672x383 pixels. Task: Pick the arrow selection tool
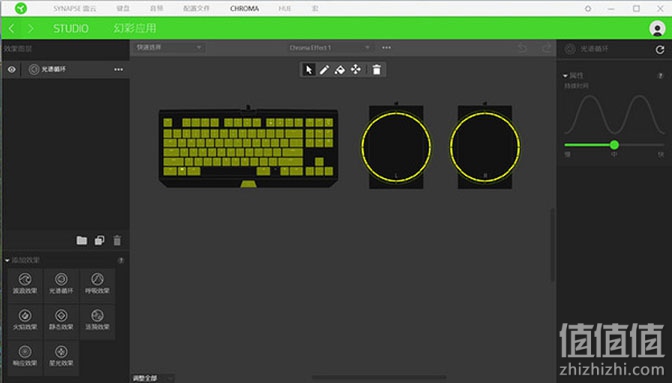(309, 69)
